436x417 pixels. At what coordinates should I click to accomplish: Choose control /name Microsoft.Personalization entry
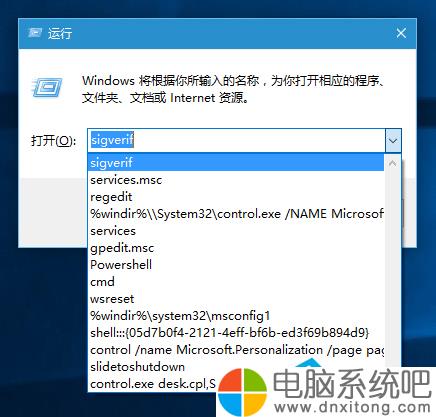pyautogui.click(x=236, y=350)
